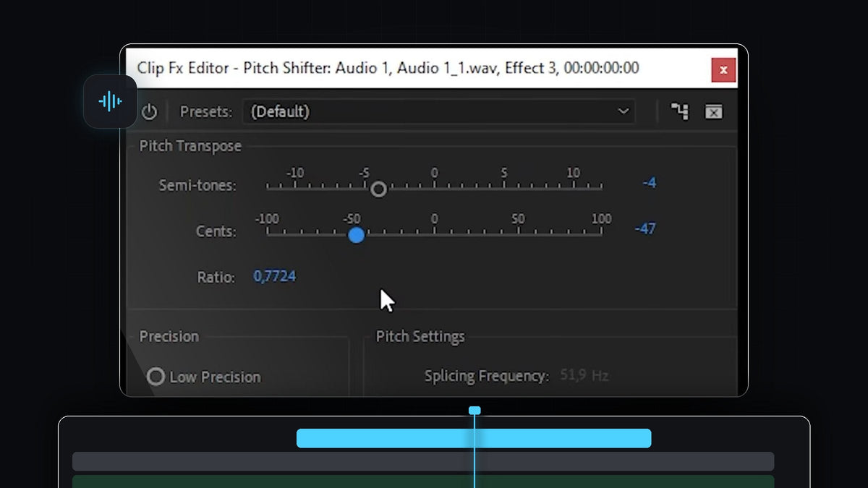Click the Precision section label
Viewport: 868px width, 488px height.
[x=169, y=336]
